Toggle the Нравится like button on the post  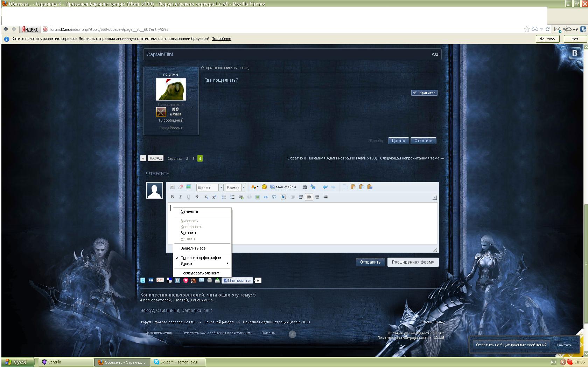[x=424, y=93]
